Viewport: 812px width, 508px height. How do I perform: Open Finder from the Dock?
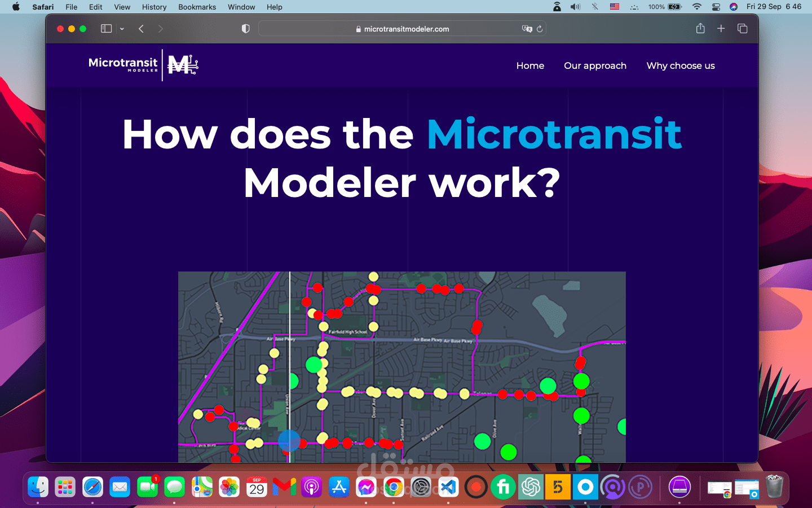[38, 487]
